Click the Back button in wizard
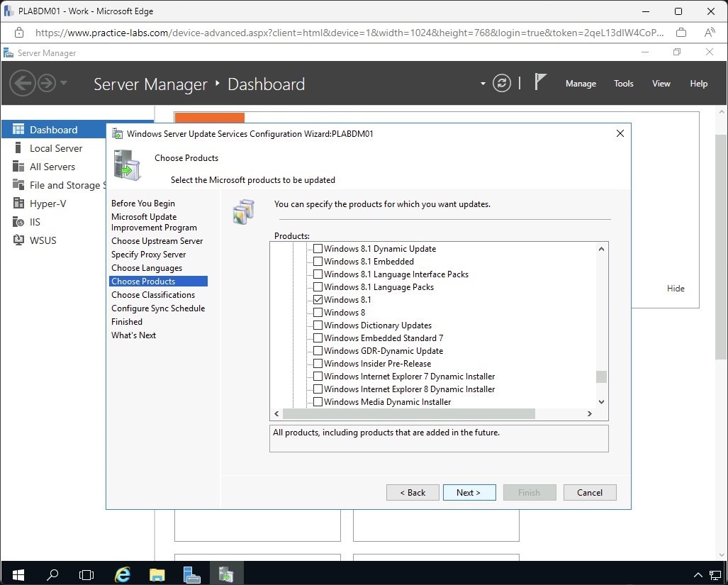This screenshot has width=728, height=585. (x=413, y=493)
